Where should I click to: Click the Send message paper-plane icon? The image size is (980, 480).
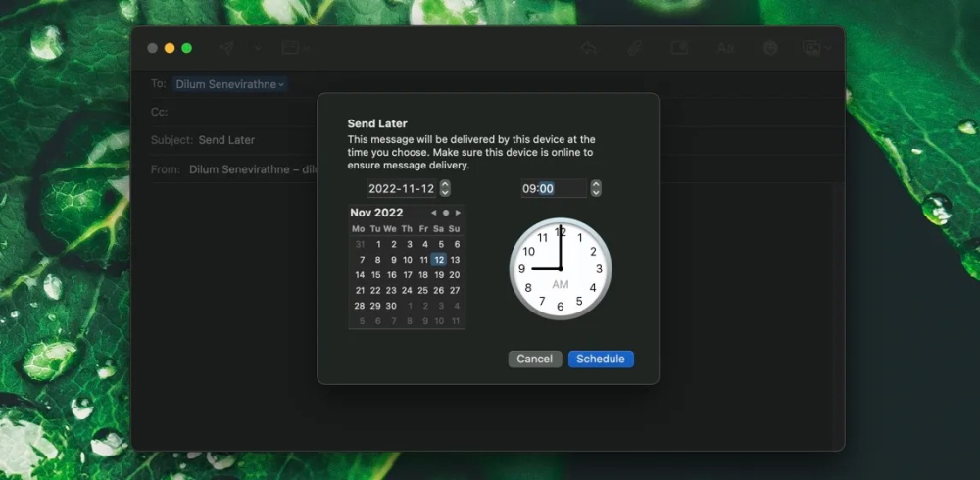click(x=227, y=48)
